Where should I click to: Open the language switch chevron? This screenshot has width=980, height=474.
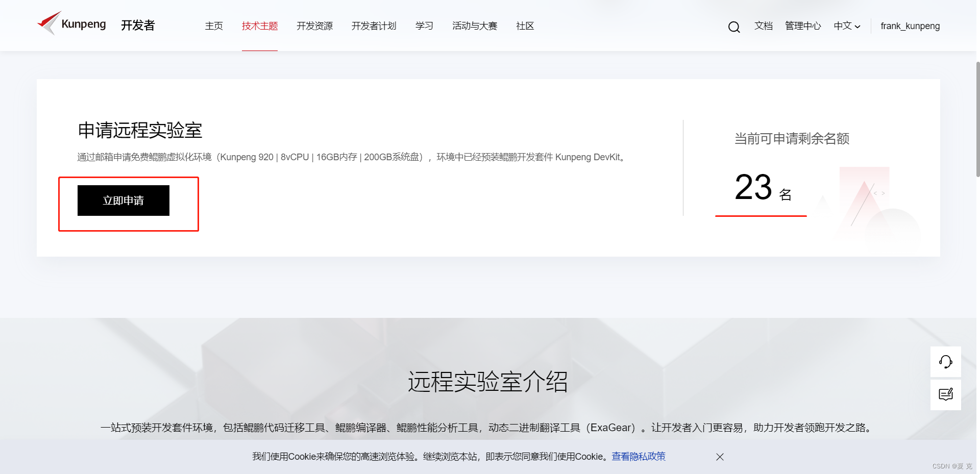[857, 27]
